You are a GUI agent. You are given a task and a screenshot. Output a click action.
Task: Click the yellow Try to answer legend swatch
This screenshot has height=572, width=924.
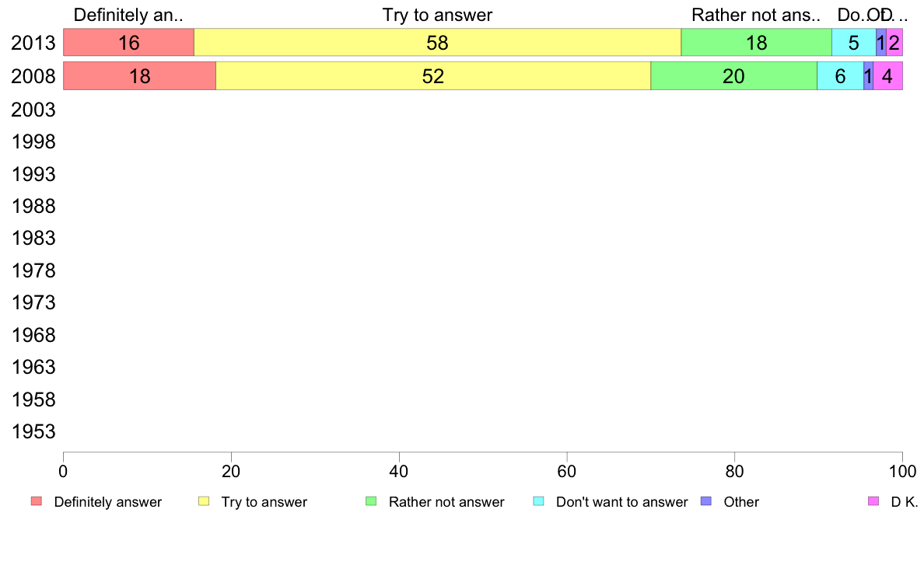204,501
